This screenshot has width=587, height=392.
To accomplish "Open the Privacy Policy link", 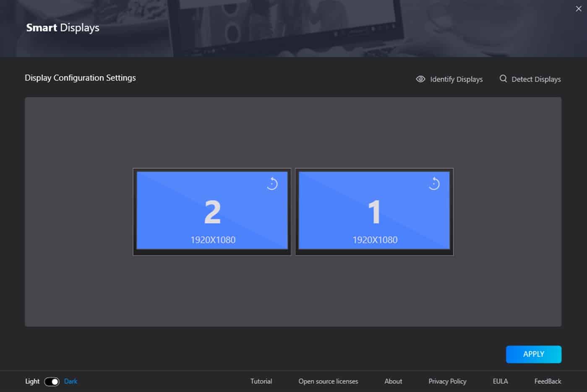I will point(447,381).
